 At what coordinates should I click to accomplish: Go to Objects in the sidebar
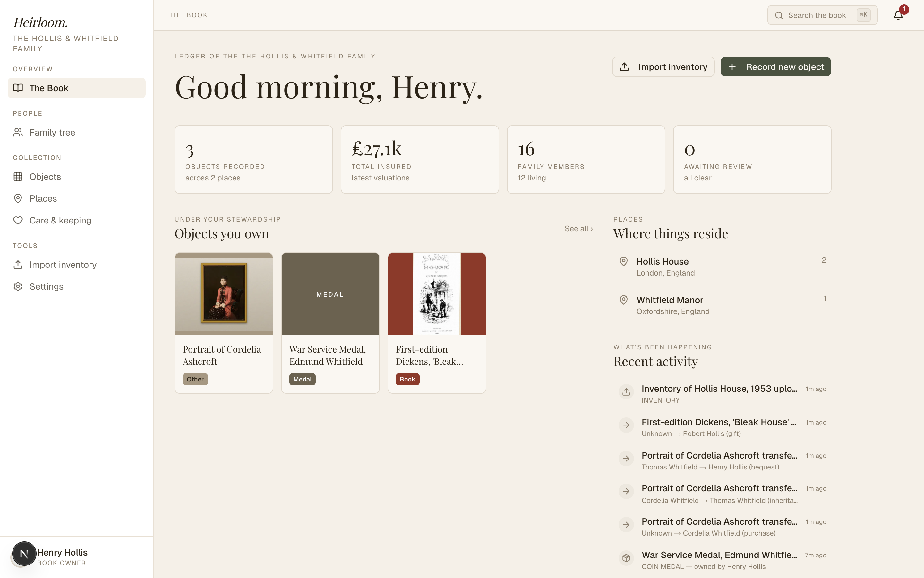[x=76, y=177]
